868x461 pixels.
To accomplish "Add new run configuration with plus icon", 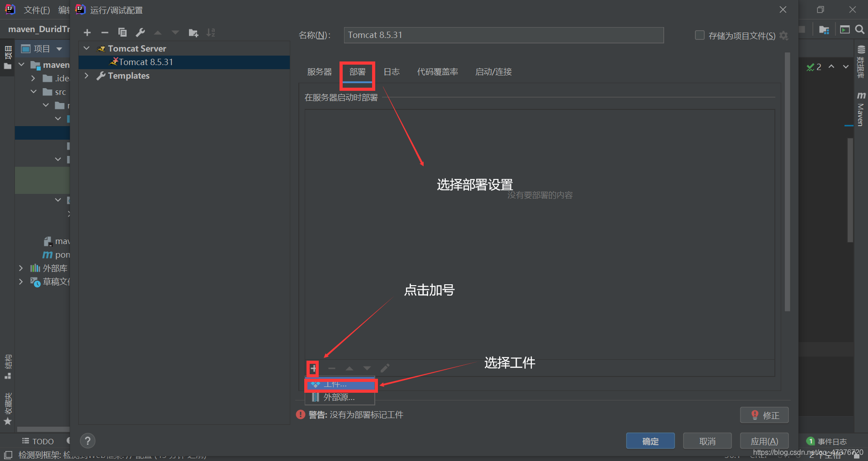I will [87, 33].
